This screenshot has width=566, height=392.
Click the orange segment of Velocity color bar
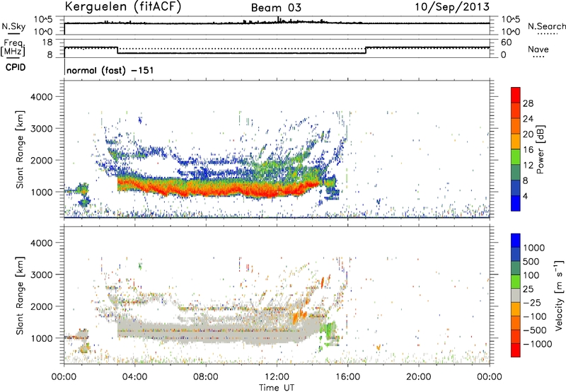[x=516, y=310]
